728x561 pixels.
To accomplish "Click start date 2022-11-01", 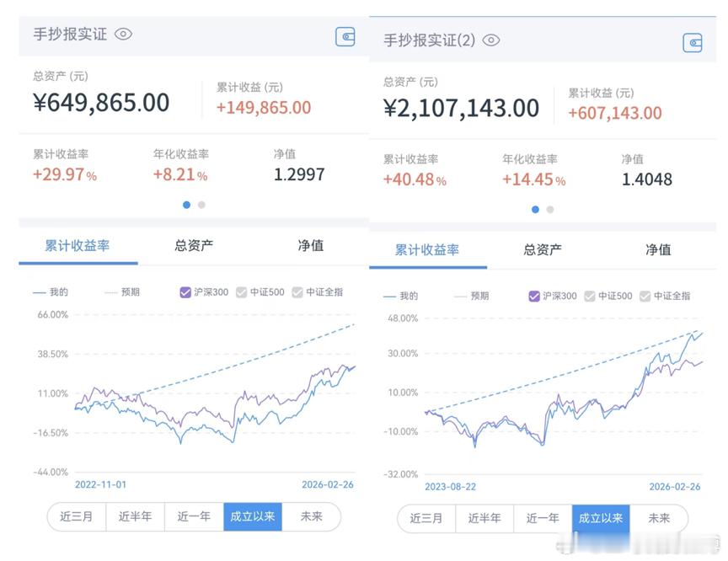I will click(x=100, y=485).
